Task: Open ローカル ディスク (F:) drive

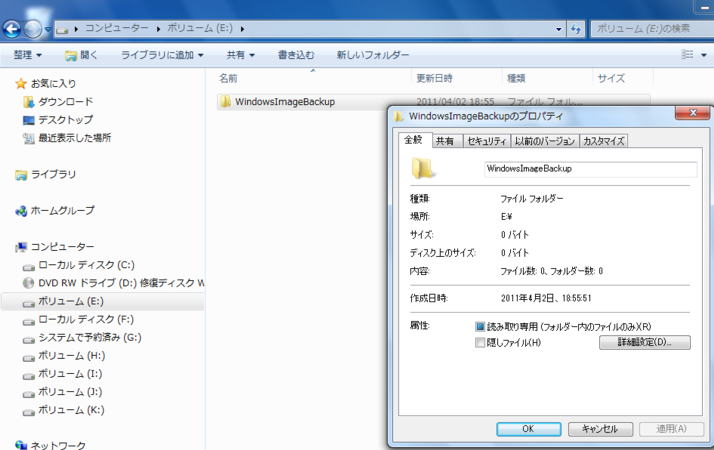Action: pyautogui.click(x=78, y=320)
